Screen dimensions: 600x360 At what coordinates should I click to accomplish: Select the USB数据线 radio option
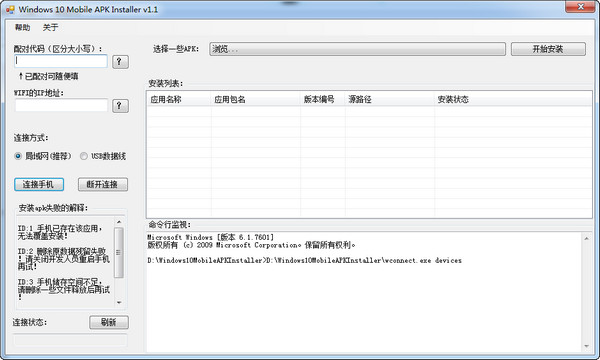tap(103, 156)
